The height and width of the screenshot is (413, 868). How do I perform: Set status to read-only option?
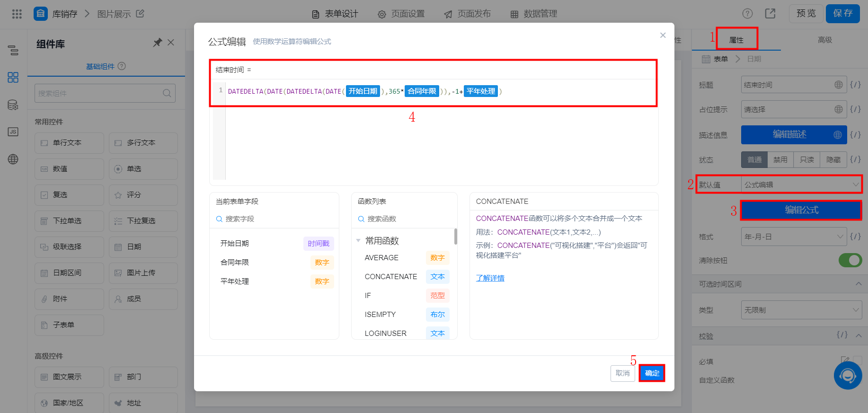(x=807, y=160)
